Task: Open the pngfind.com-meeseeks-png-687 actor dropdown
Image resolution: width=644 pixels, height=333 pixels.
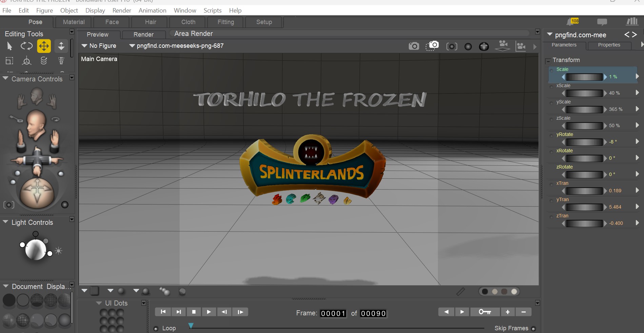Action: 176,46
